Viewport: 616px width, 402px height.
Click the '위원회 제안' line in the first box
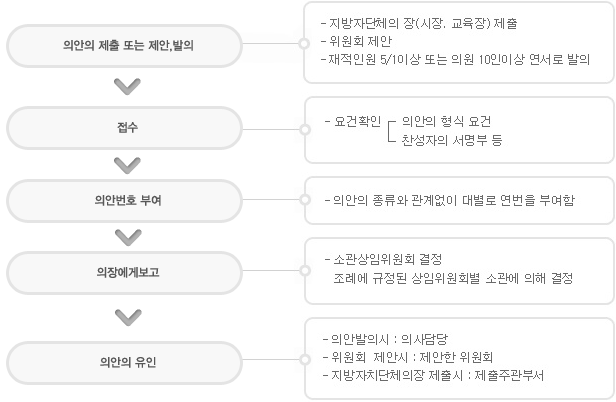[x=356, y=41]
